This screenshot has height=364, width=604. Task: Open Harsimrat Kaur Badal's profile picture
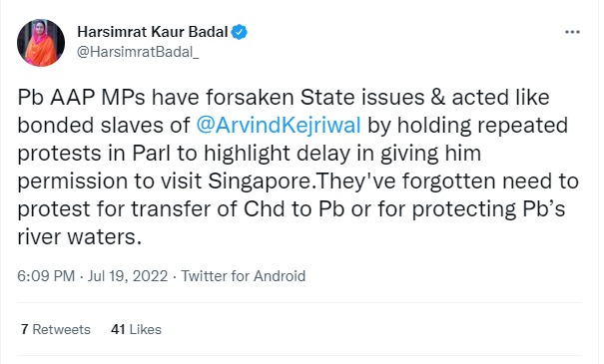pos(41,43)
